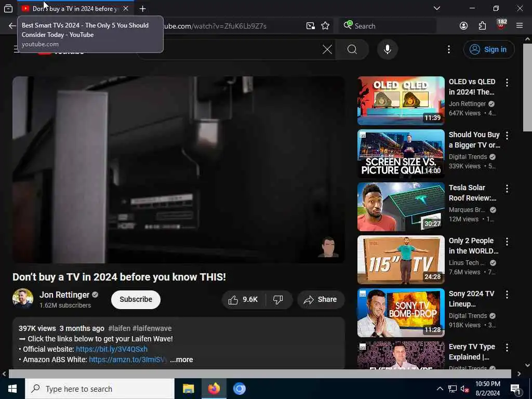Open Screen Size vs Picture Quality thumbnail
Viewport: 532px width, 399px height.
click(401, 154)
